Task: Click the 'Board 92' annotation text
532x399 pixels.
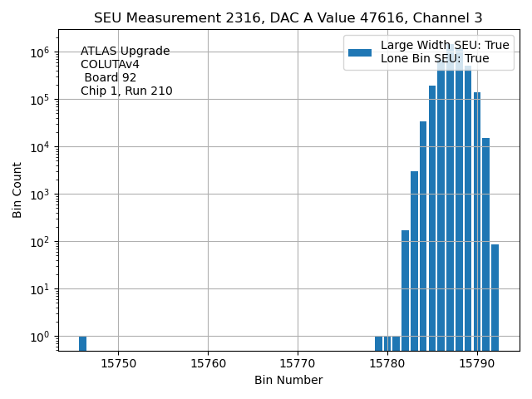Action: tap(110, 78)
